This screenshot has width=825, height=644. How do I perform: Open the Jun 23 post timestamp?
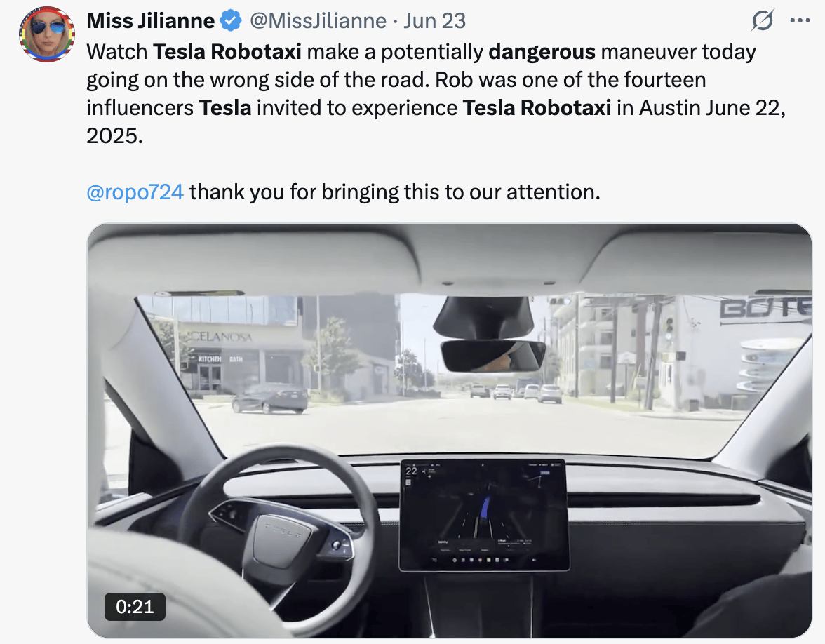coord(435,21)
